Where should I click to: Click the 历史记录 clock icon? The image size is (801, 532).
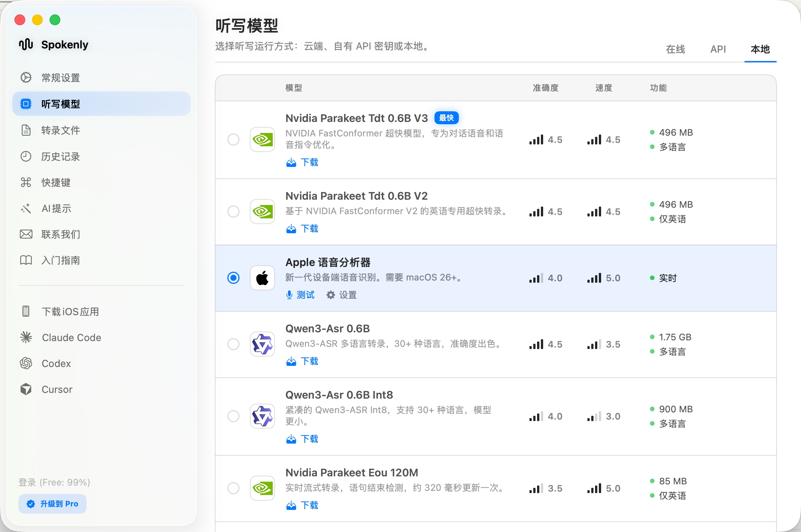(26, 156)
